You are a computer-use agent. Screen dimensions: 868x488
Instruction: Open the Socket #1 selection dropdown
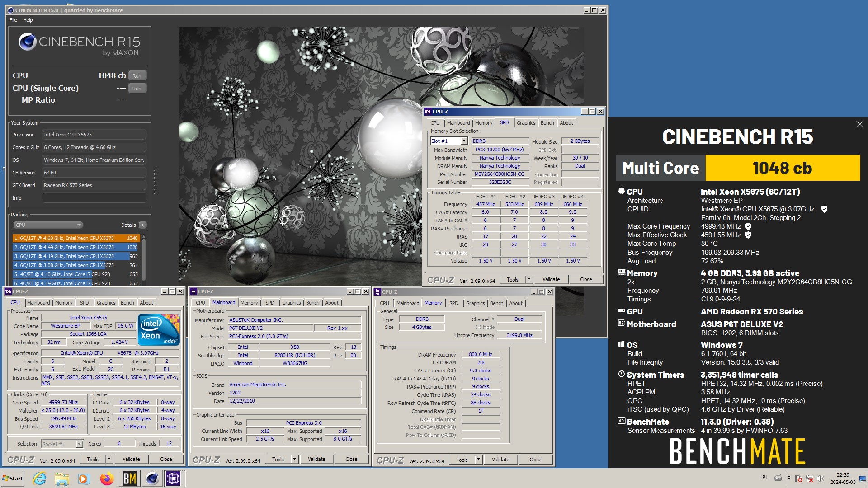(79, 444)
